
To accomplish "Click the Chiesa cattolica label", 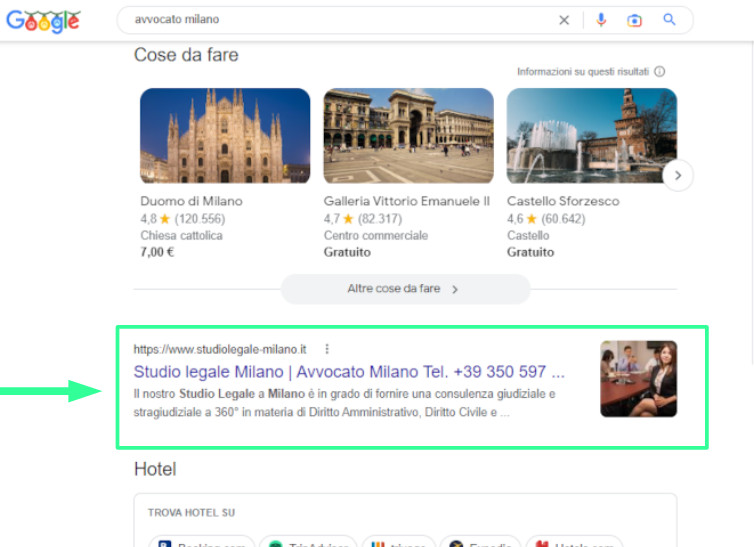I will click(x=181, y=236).
